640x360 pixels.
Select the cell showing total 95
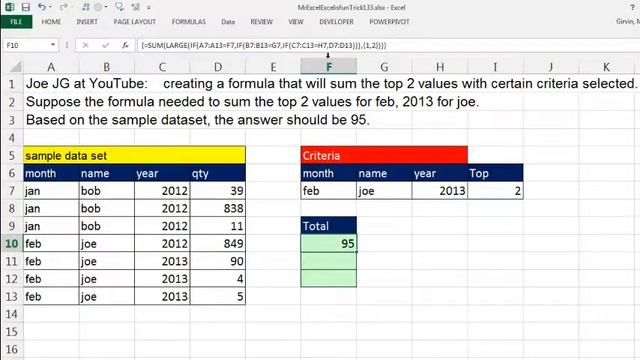(329, 244)
